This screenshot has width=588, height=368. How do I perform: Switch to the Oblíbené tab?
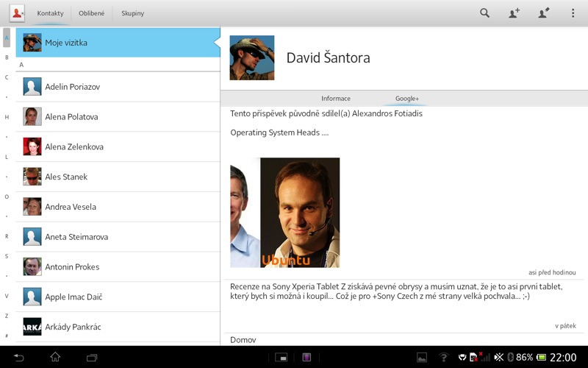[91, 13]
